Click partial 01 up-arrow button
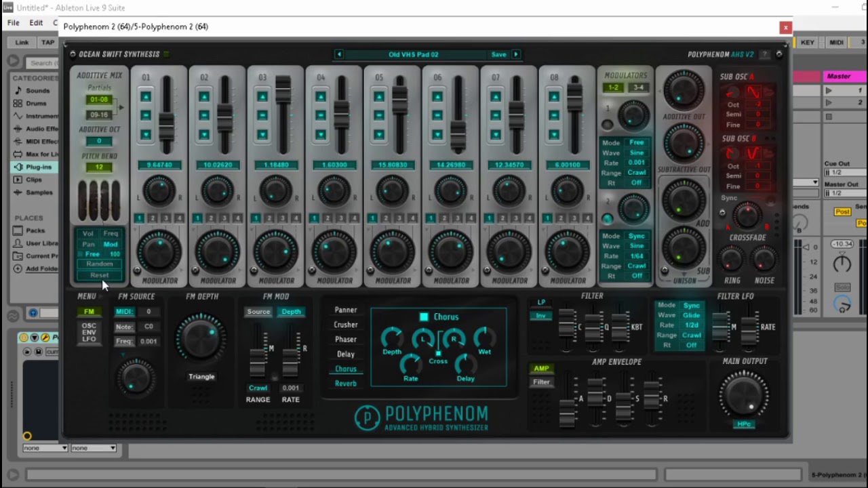Image resolution: width=868 pixels, height=488 pixels. coord(146,97)
